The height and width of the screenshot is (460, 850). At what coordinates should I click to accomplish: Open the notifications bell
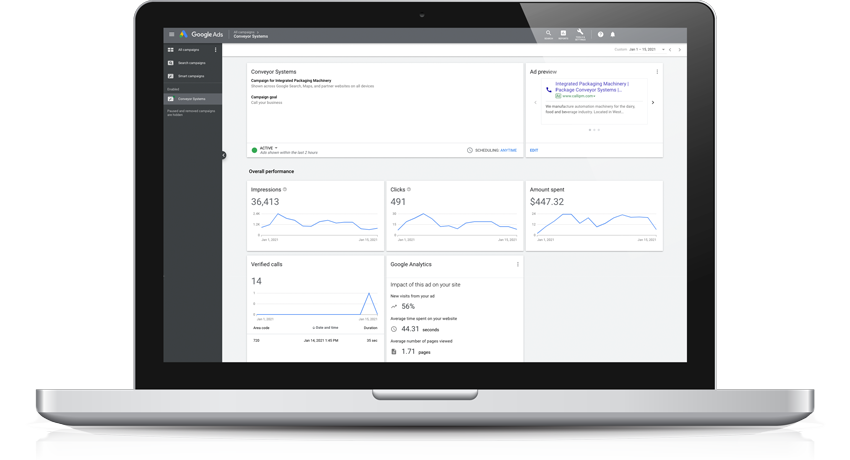[613, 34]
